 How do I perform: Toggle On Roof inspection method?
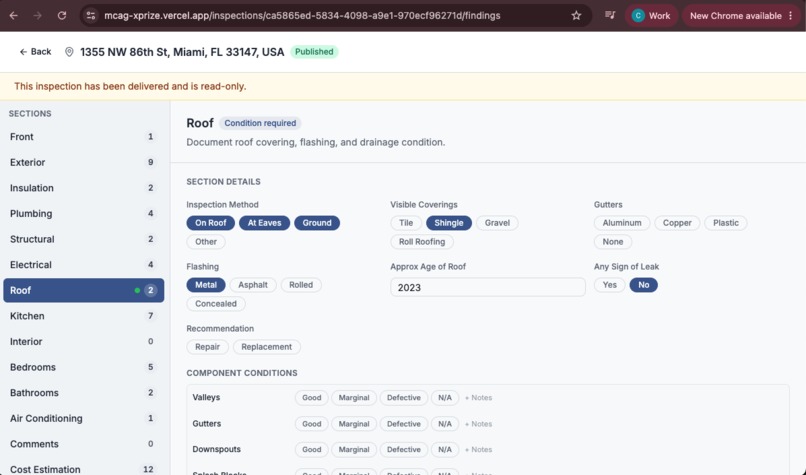tap(210, 223)
